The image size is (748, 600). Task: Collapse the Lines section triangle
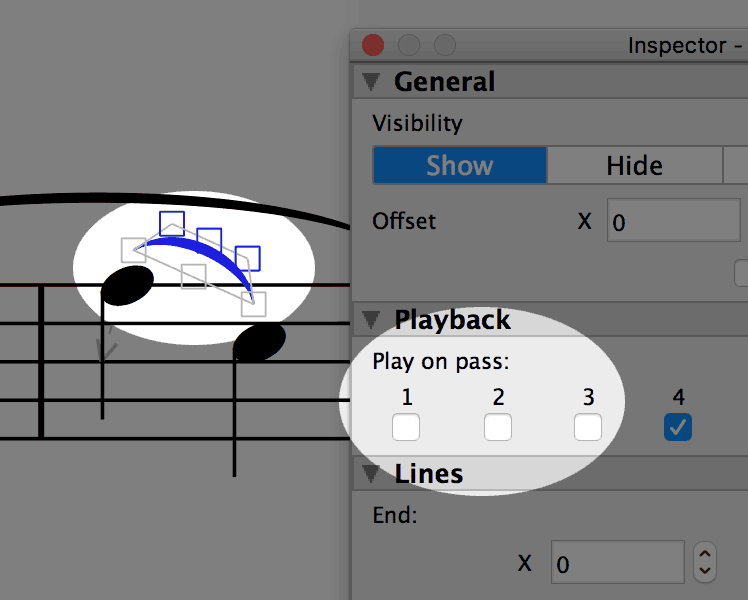tap(371, 473)
